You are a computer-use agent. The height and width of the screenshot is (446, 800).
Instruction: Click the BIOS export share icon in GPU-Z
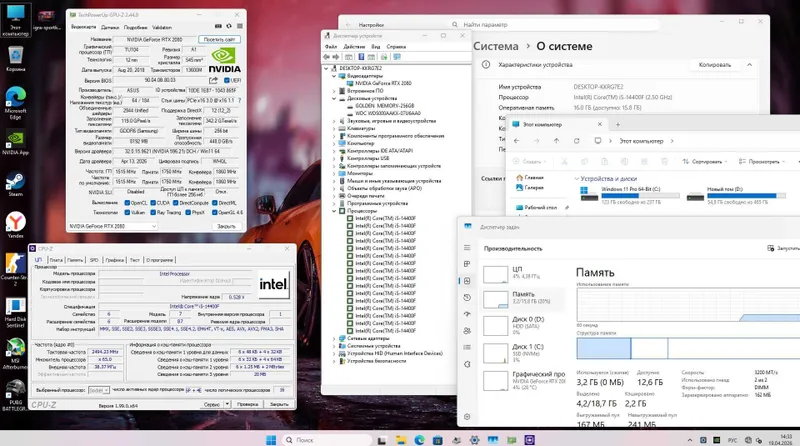click(213, 80)
